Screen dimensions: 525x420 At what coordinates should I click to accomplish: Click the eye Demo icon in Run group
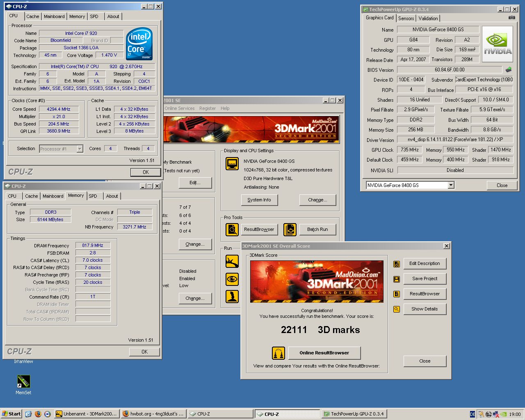pyautogui.click(x=232, y=279)
